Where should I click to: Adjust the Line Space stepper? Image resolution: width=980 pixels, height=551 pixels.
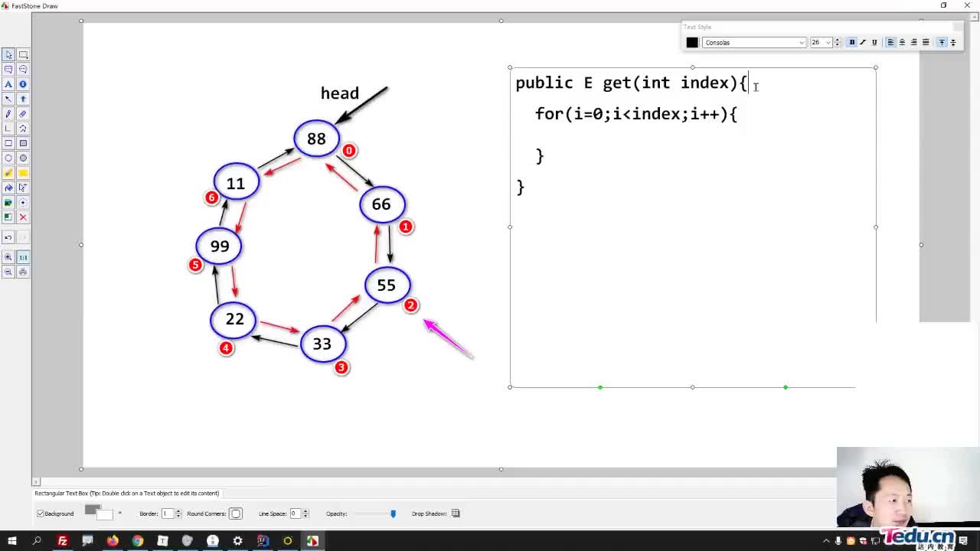click(305, 514)
